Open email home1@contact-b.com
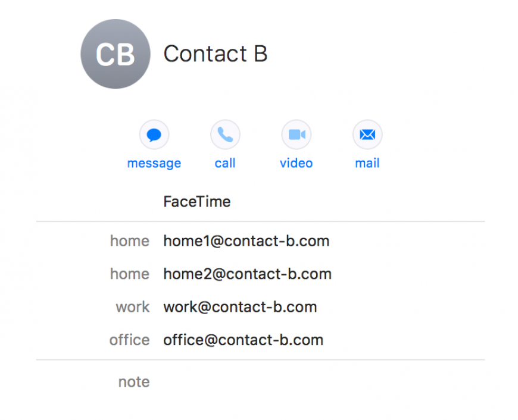This screenshot has width=518, height=420. [246, 241]
